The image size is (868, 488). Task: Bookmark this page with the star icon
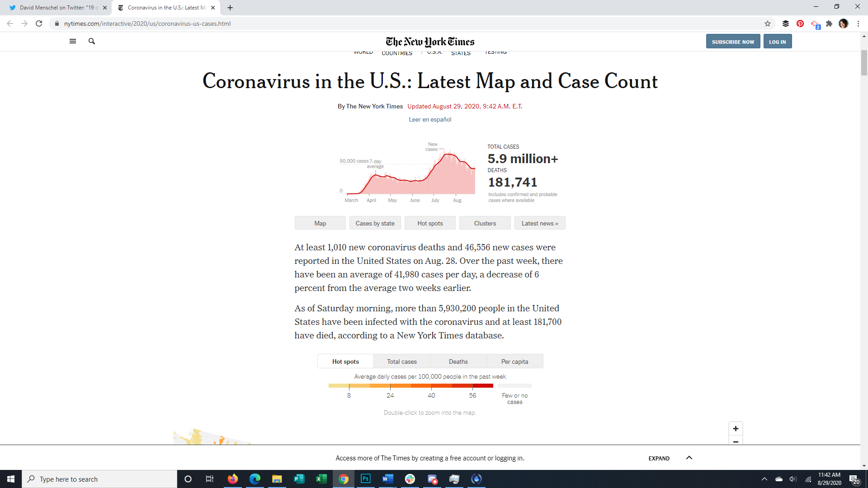tap(768, 23)
